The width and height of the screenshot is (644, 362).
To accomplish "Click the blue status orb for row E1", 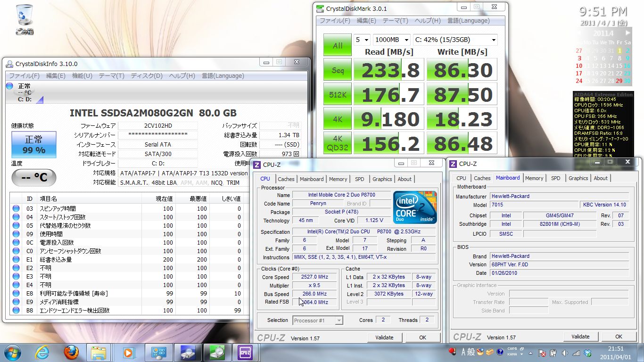I will [x=16, y=259].
